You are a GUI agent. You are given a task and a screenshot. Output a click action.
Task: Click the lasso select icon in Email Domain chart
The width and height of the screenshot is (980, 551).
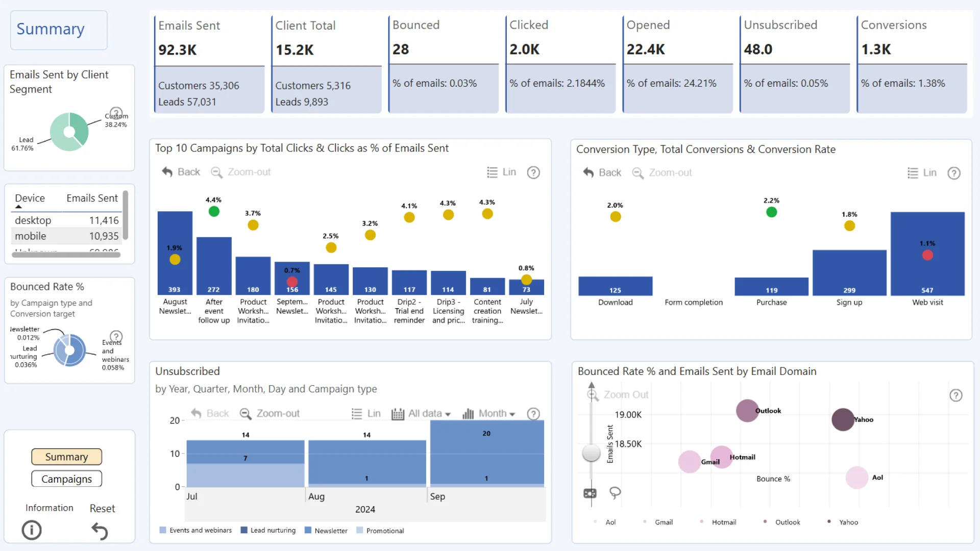[x=615, y=493]
